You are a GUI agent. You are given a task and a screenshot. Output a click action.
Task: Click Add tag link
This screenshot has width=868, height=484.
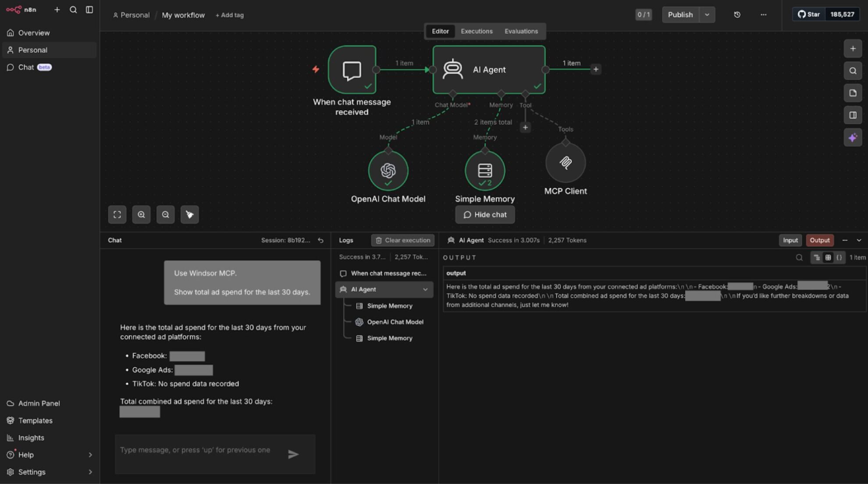(230, 15)
